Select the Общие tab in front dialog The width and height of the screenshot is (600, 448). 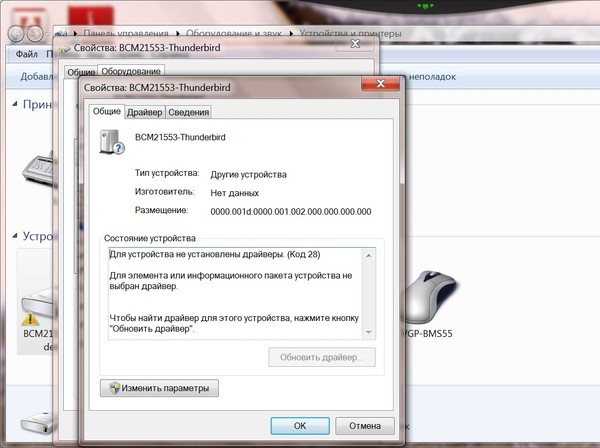(x=106, y=111)
